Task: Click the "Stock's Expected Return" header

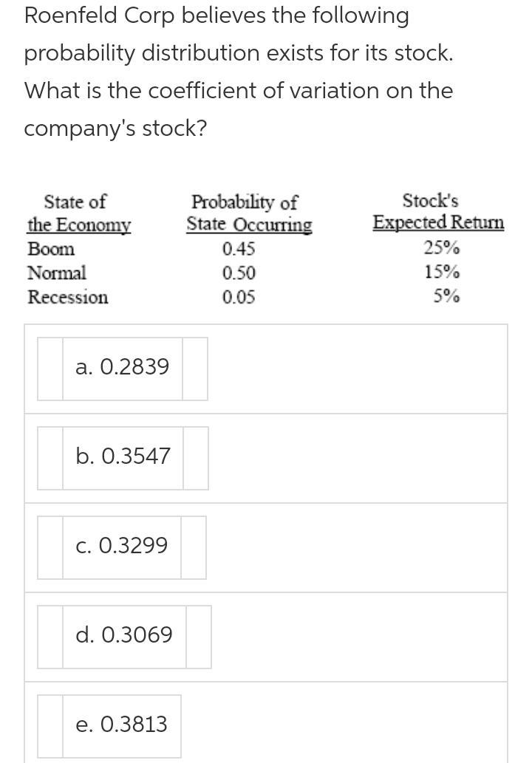Action: [439, 211]
